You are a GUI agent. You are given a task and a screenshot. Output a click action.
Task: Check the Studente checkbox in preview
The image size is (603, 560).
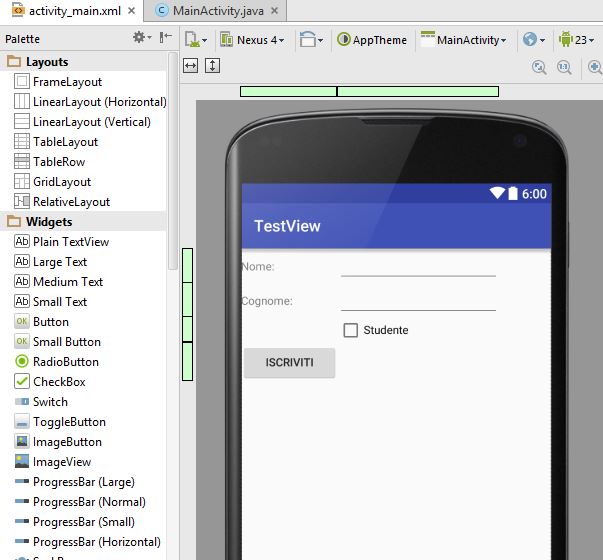click(351, 330)
